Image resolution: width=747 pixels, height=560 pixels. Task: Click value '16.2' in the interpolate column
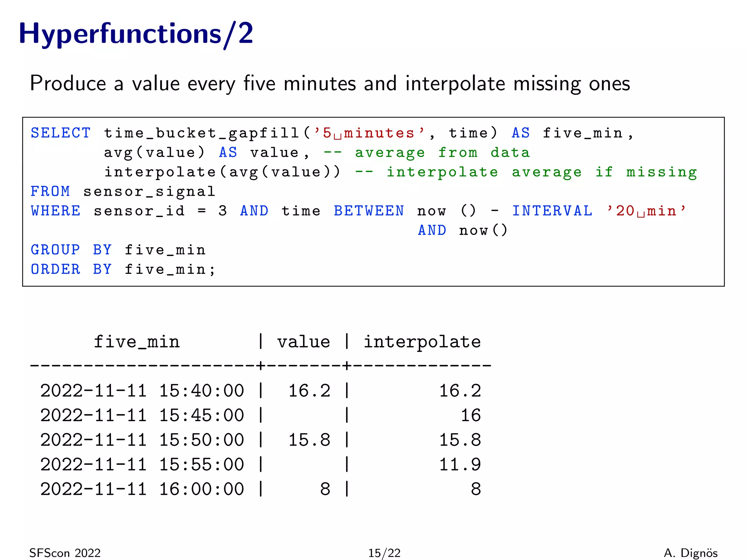(x=460, y=391)
